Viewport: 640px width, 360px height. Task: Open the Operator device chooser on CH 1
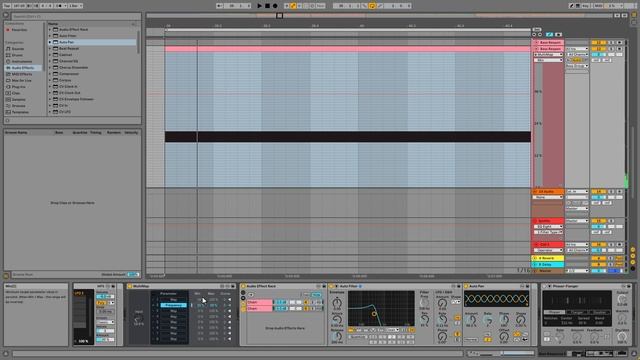coord(548,250)
